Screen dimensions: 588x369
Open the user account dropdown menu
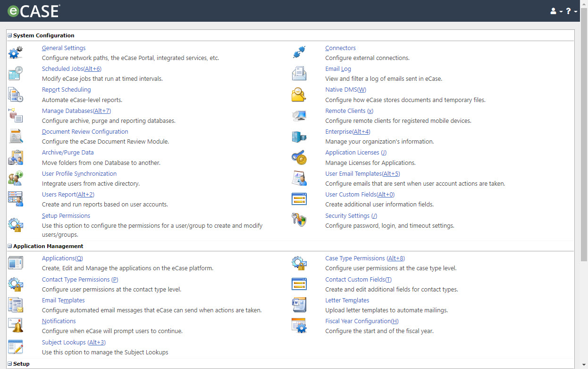[x=556, y=11]
